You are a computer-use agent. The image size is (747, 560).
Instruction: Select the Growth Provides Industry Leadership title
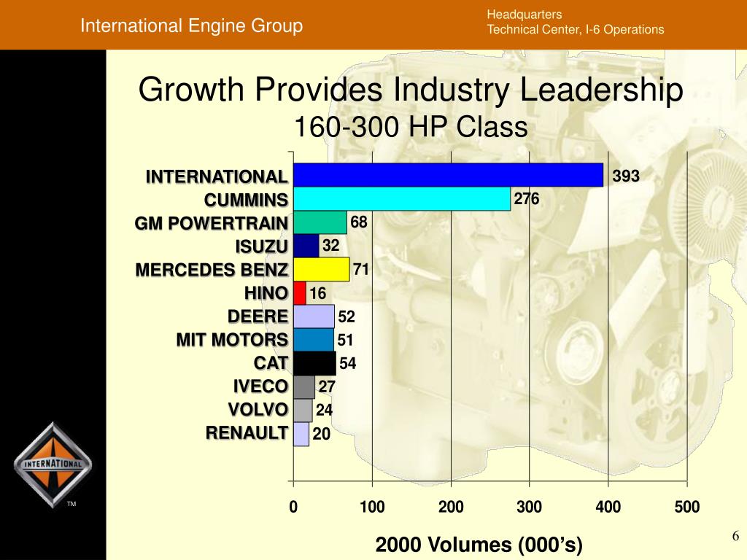pos(411,91)
